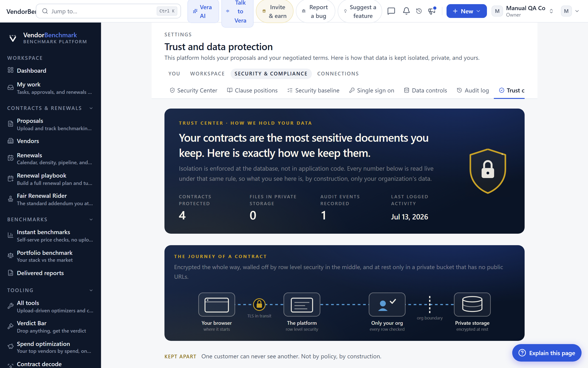
Task: Click the Audit log history icon
Action: coord(459,90)
